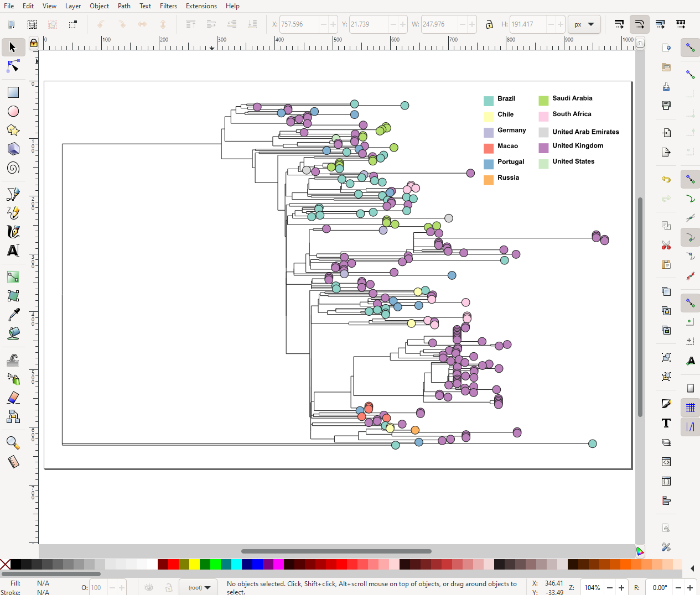Select the Paint bucket tool
The height and width of the screenshot is (595, 700).
[13, 333]
